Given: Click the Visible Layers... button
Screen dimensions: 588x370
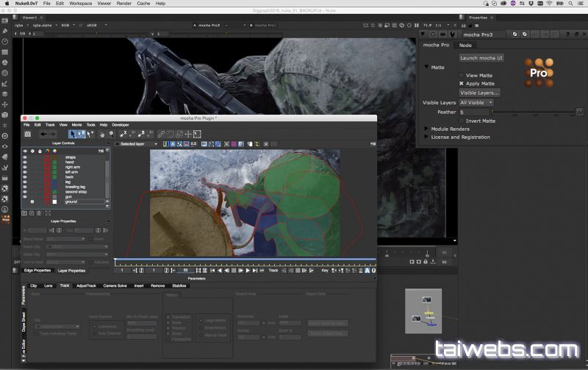Looking at the screenshot, I should (479, 93).
